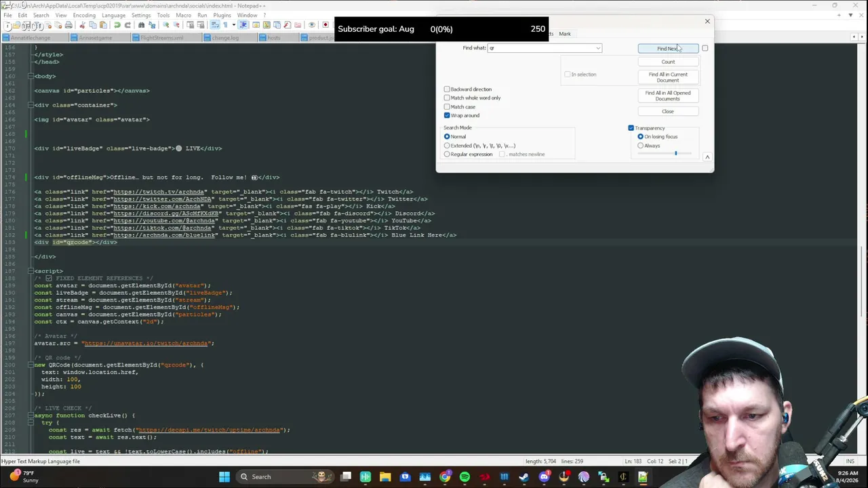
Task: Open the document list arrow at top-right
Action: point(850,15)
